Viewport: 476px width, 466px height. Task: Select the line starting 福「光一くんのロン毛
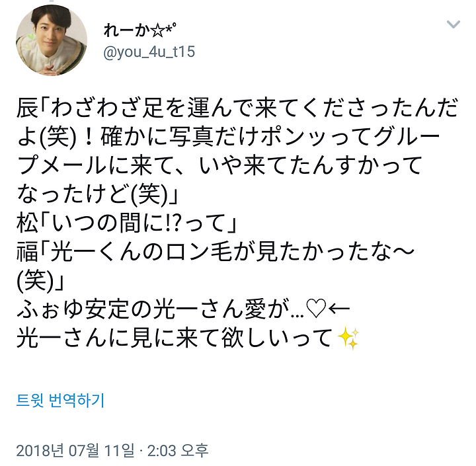click(x=216, y=252)
